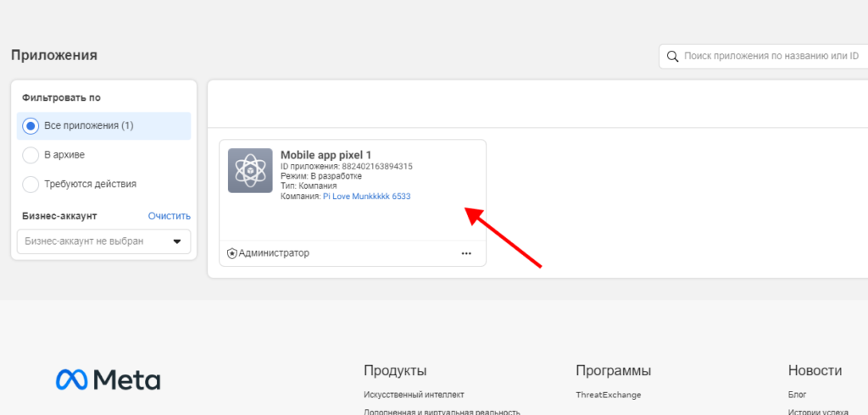This screenshot has width=868, height=415.
Task: Open the 'Блог' footer link
Action: (798, 395)
